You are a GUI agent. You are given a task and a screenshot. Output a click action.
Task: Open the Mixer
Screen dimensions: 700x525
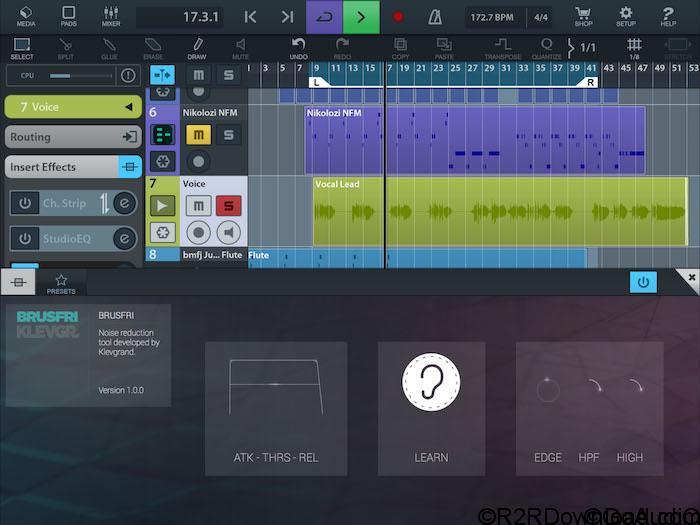tap(111, 17)
